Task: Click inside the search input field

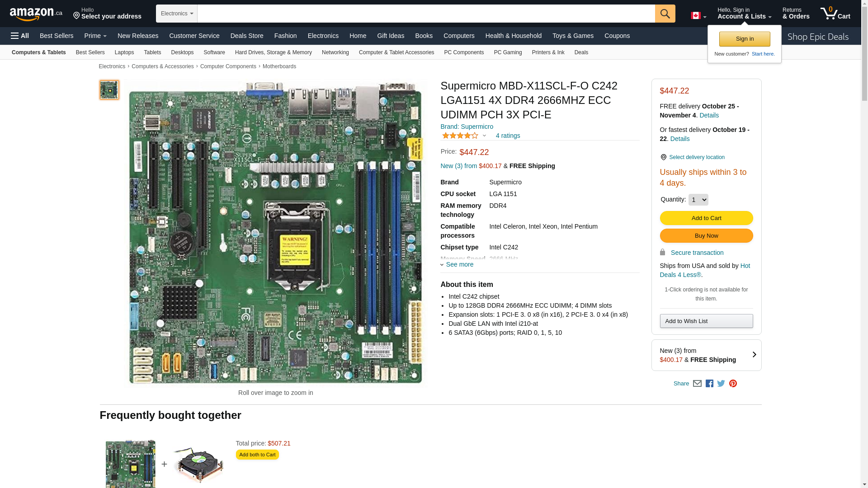Action: (425, 14)
